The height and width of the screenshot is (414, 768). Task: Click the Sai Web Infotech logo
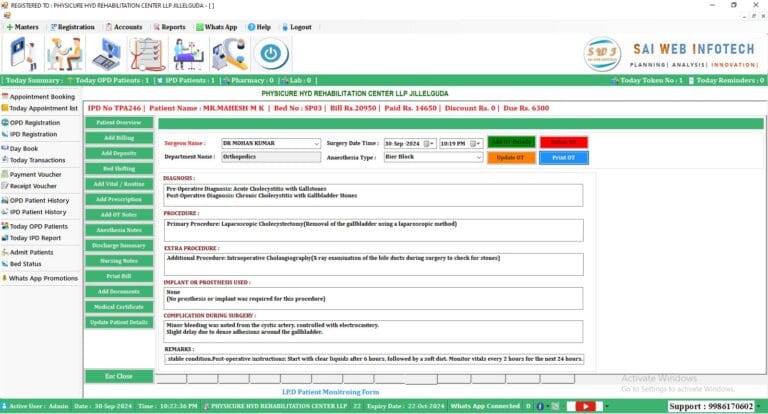tap(602, 54)
